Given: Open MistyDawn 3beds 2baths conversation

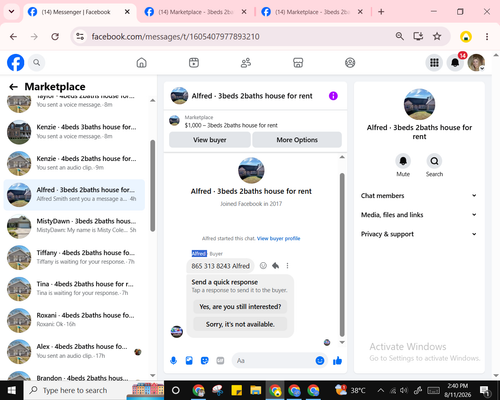Looking at the screenshot, I should pyautogui.click(x=74, y=226).
